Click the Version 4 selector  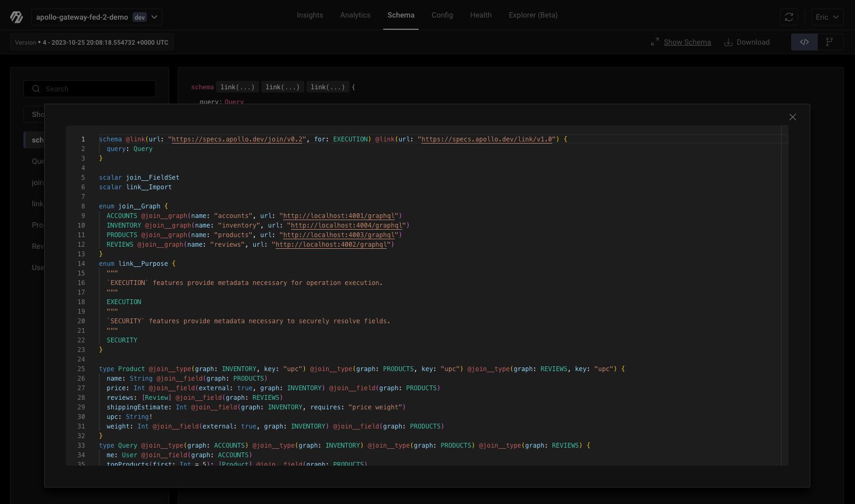pos(92,43)
